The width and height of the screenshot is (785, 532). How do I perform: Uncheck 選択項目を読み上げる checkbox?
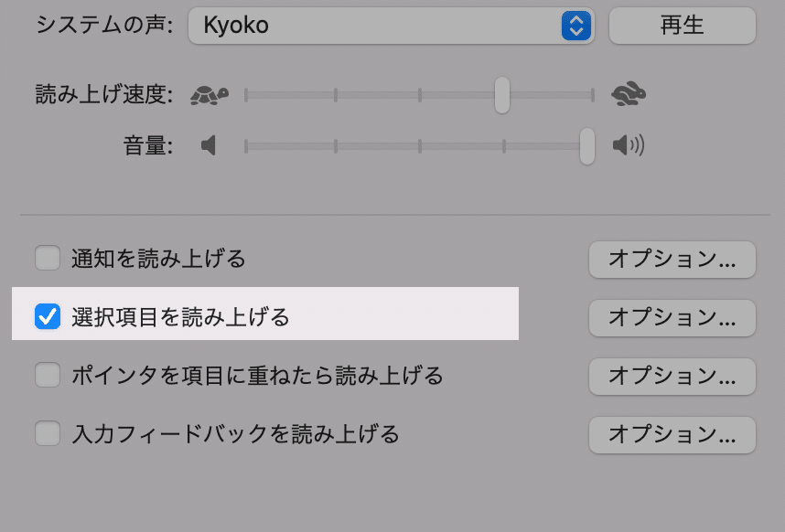tap(48, 316)
